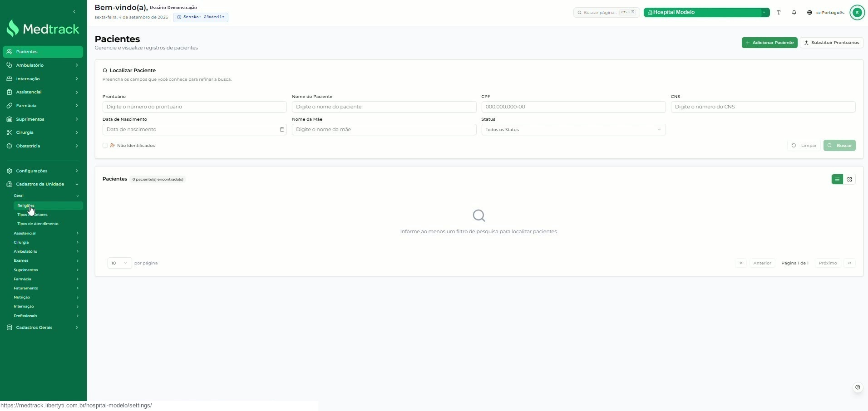Viewport: 868px width, 411px height.
Task: Expand the Cadastros Gerais menu
Action: coord(43,328)
